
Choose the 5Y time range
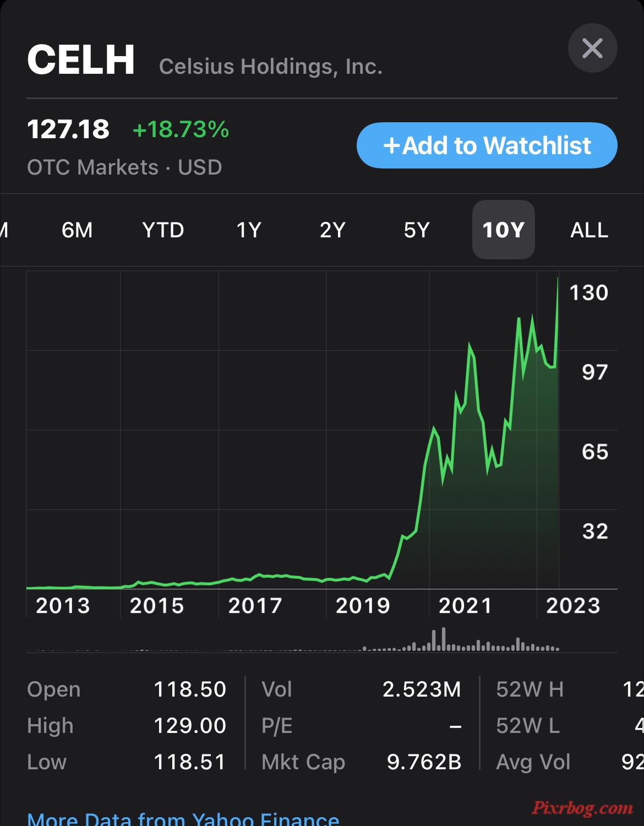(417, 230)
